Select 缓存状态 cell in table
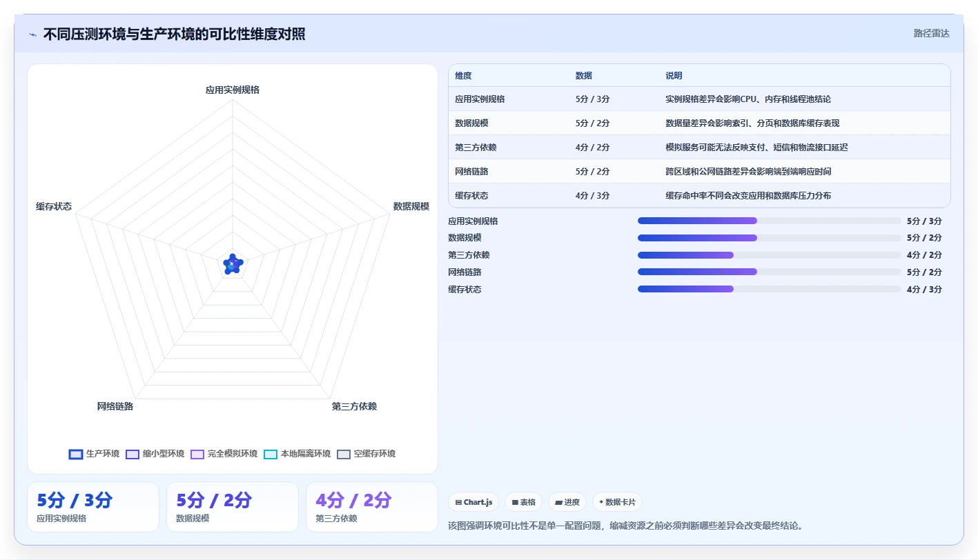This screenshot has height=560, width=978. coord(471,196)
